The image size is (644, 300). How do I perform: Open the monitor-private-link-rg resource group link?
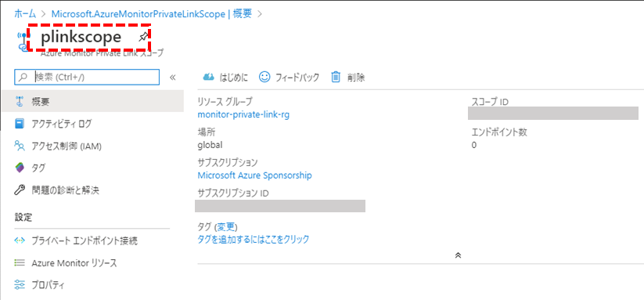point(243,114)
